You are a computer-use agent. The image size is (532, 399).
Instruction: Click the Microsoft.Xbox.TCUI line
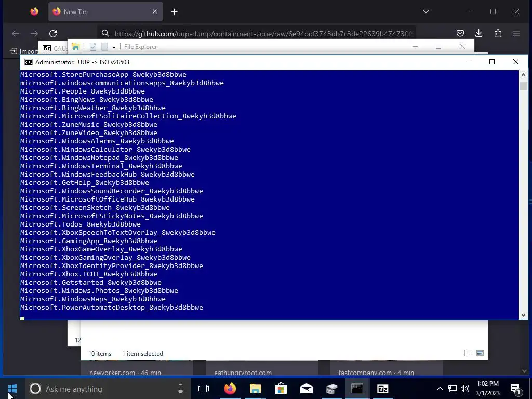(x=88, y=274)
